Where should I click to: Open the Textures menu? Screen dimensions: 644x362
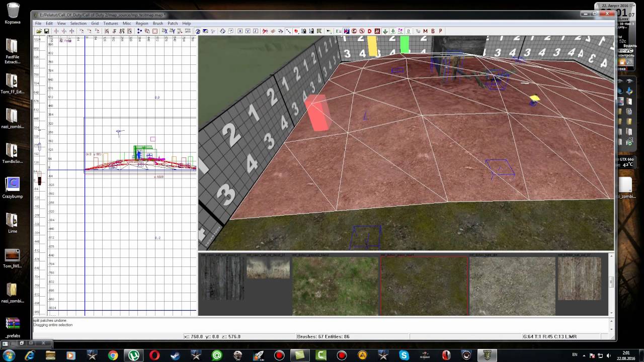(x=111, y=23)
